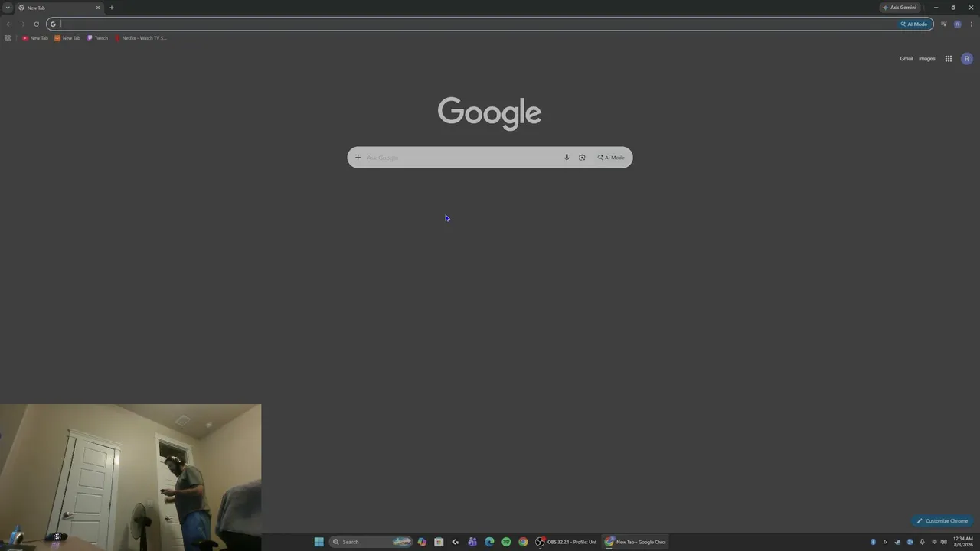Open the Images link
The image size is (980, 551).
[927, 59]
